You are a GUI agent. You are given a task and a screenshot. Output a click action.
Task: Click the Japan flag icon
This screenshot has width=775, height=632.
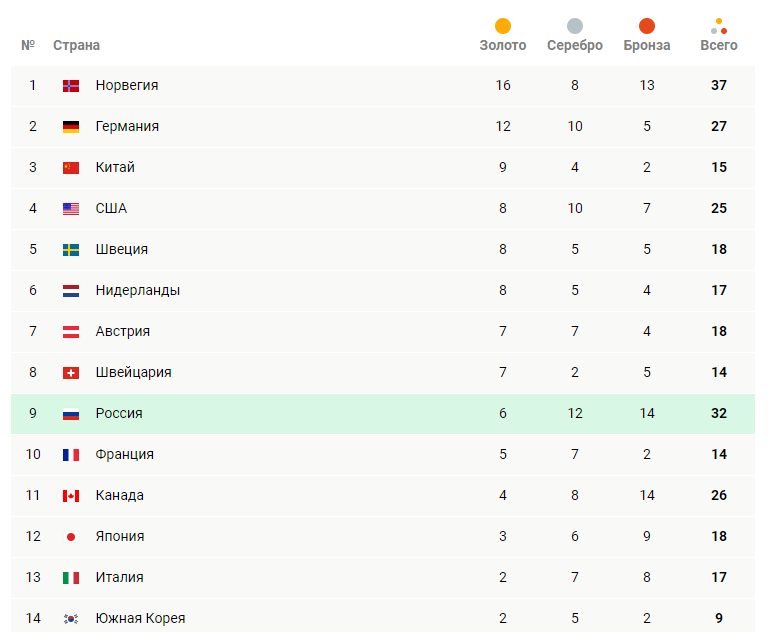[71, 537]
